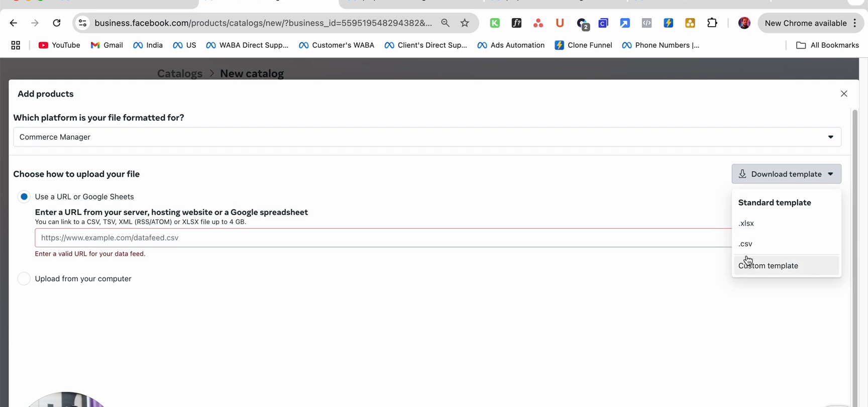Open the orange U extension
The image size is (868, 407).
coord(560,23)
